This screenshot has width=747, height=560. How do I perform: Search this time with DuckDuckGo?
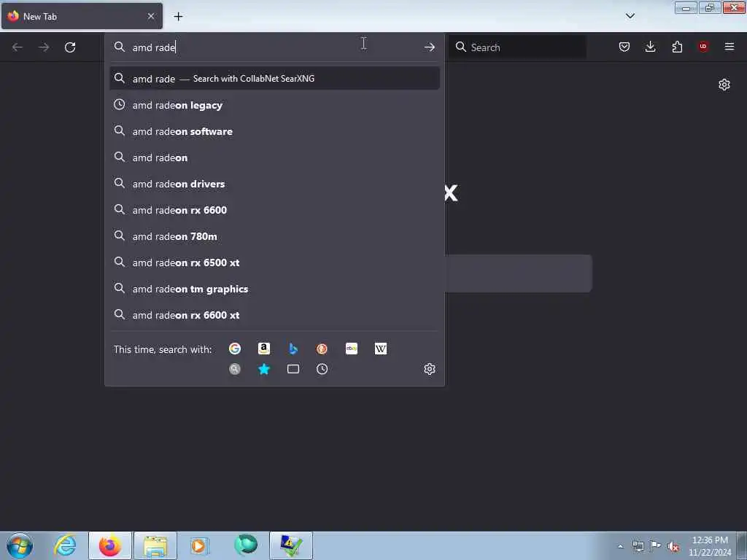(322, 349)
